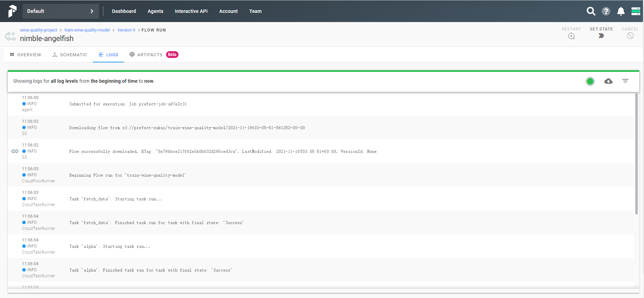Click the Restart flow run icon

coord(571,36)
